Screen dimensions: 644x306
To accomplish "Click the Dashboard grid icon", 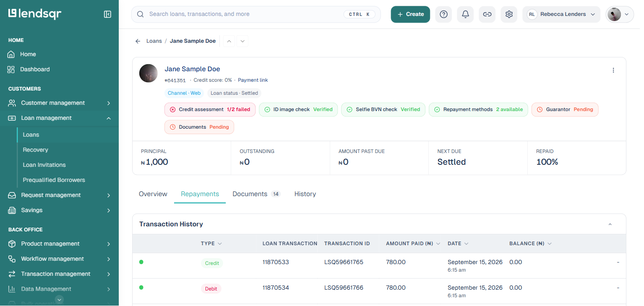I will (11, 69).
